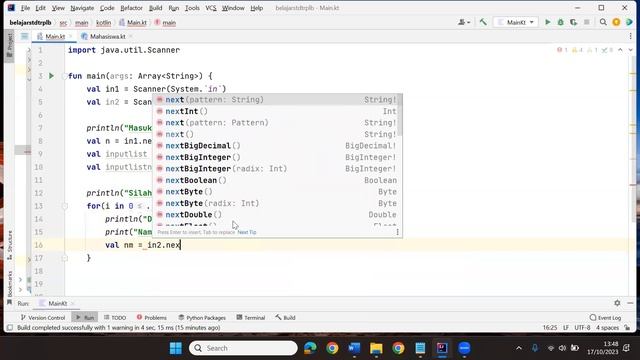The height and width of the screenshot is (360, 640).
Task: Click the error count inspection indicator
Action: tap(562, 50)
